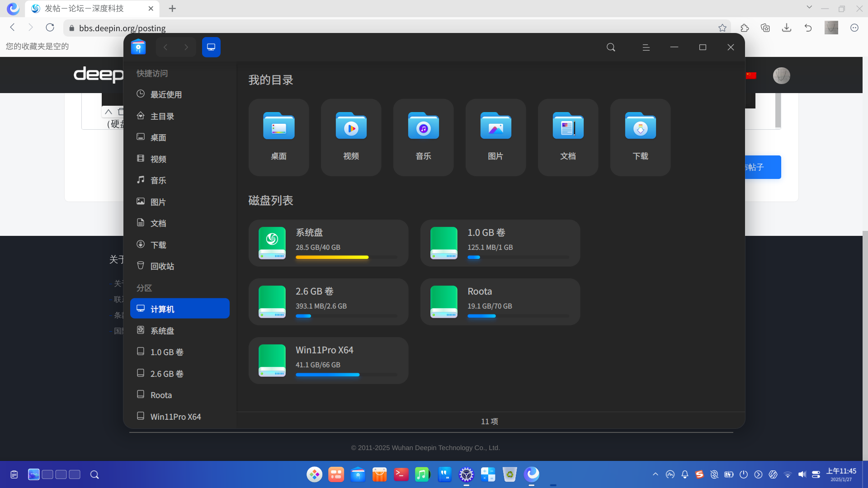Open the 视频 folder in 我的目录
Screen dimensions: 868x488
[x=351, y=137]
